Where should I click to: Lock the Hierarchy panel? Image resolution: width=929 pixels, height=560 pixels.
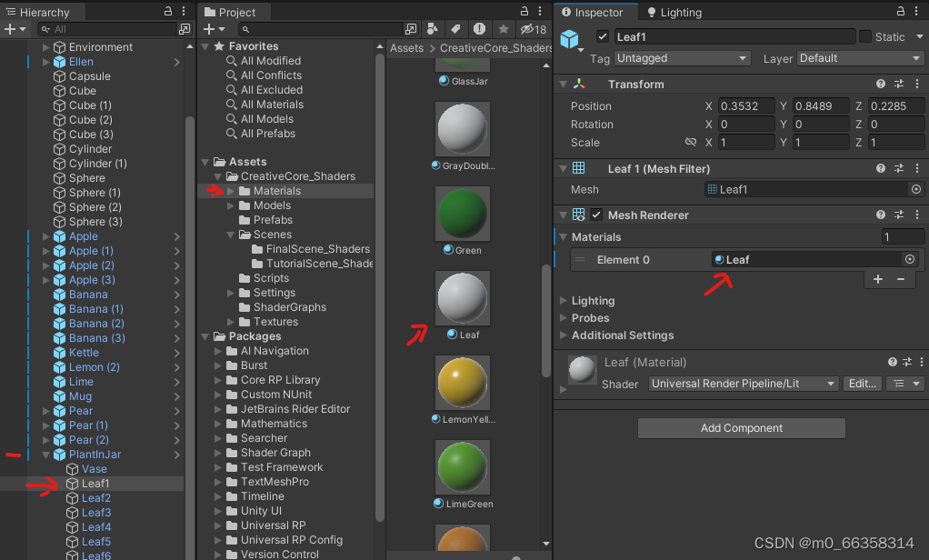pos(168,12)
